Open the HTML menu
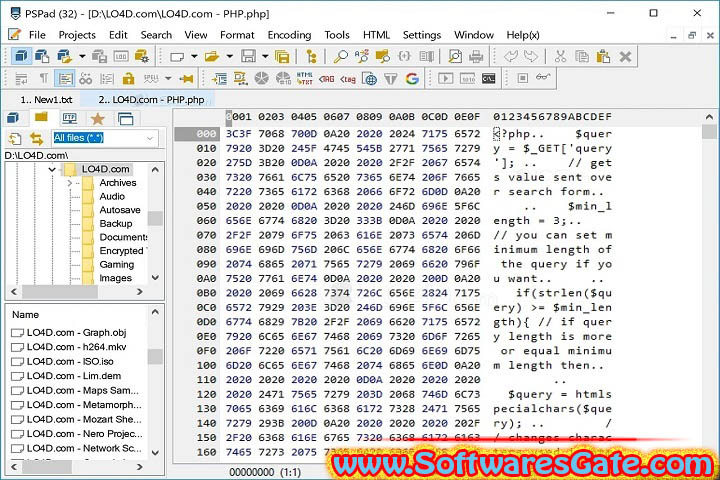 (376, 35)
